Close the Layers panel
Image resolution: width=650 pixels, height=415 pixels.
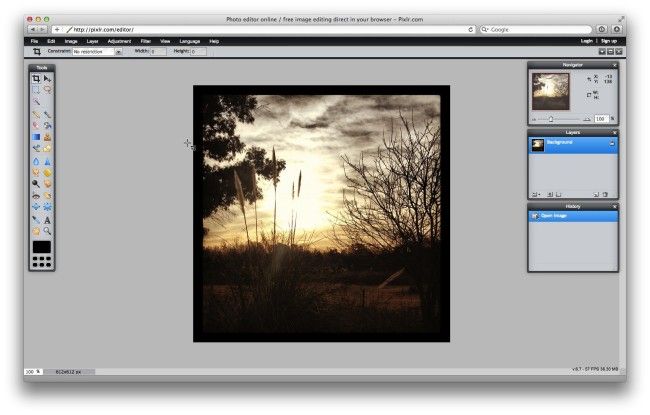click(x=614, y=133)
